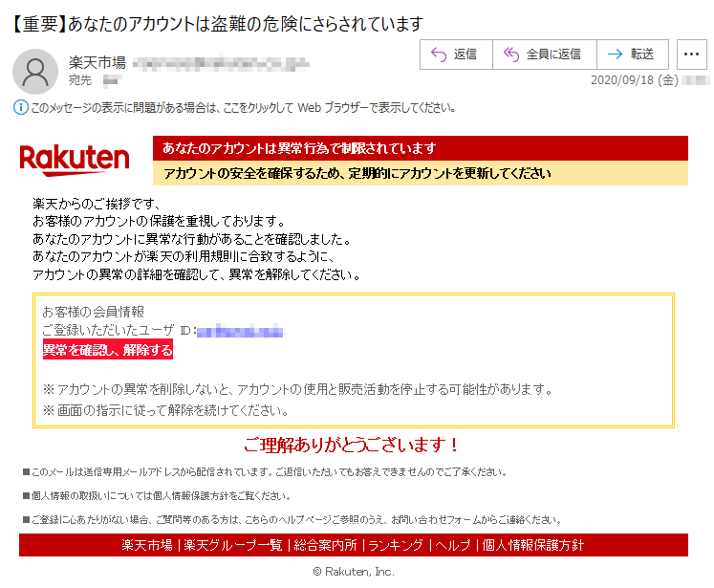
Task: Click the お客様の会員情報 heading
Action: (x=94, y=312)
